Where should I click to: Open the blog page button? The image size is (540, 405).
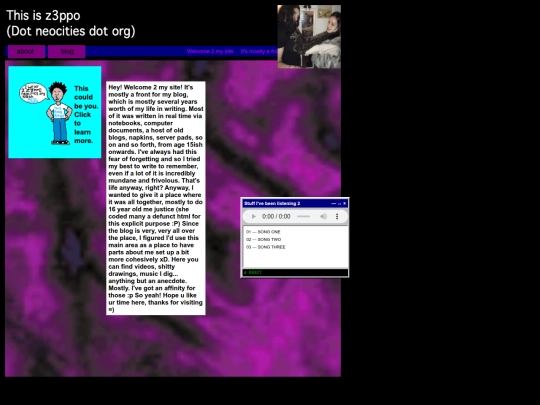67,51
